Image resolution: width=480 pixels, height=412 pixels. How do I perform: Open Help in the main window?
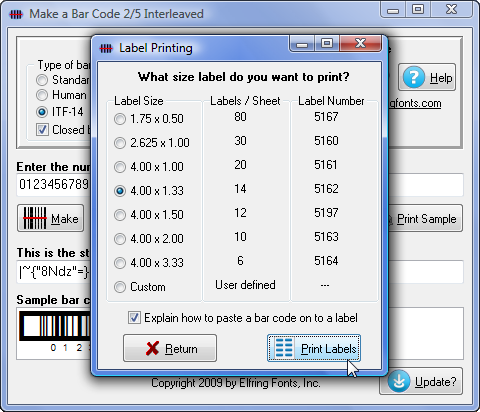coord(427,77)
